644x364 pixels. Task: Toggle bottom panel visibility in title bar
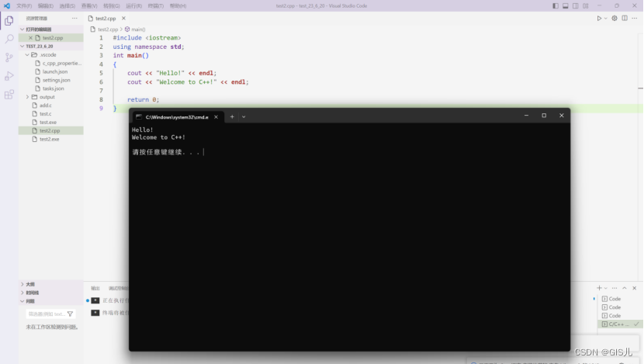[566, 5]
